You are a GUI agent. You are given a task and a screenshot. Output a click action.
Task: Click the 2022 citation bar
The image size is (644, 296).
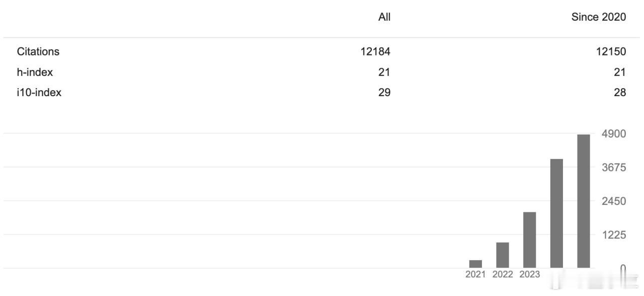click(503, 255)
